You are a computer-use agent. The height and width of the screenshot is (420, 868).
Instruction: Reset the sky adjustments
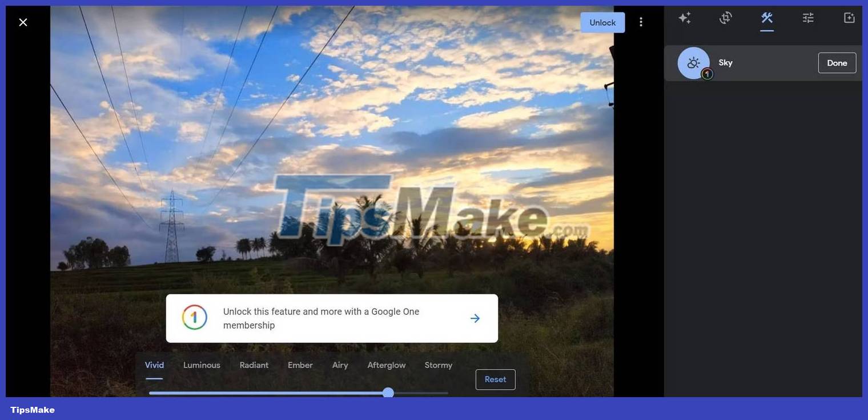(495, 379)
